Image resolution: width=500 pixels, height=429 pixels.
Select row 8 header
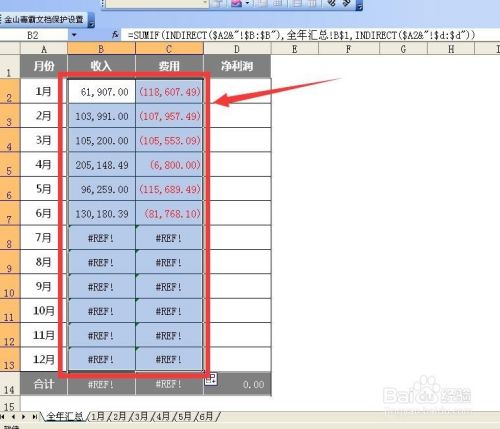(x=10, y=237)
